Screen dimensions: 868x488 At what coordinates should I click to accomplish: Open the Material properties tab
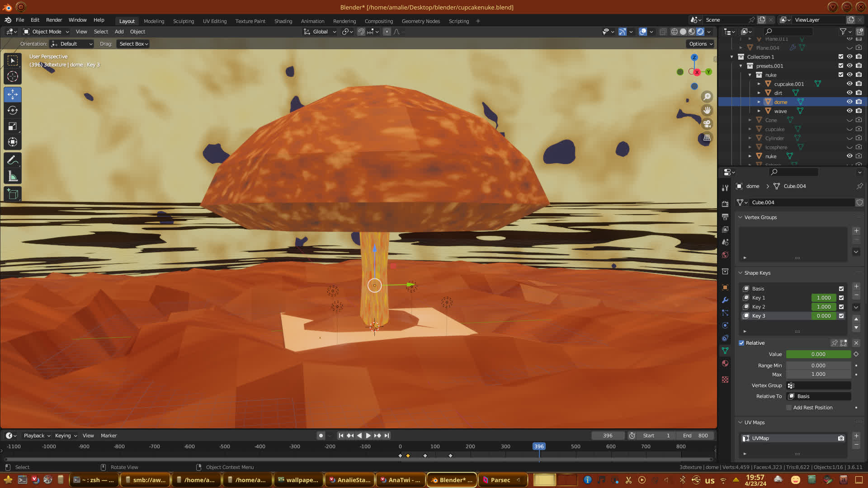(x=725, y=363)
